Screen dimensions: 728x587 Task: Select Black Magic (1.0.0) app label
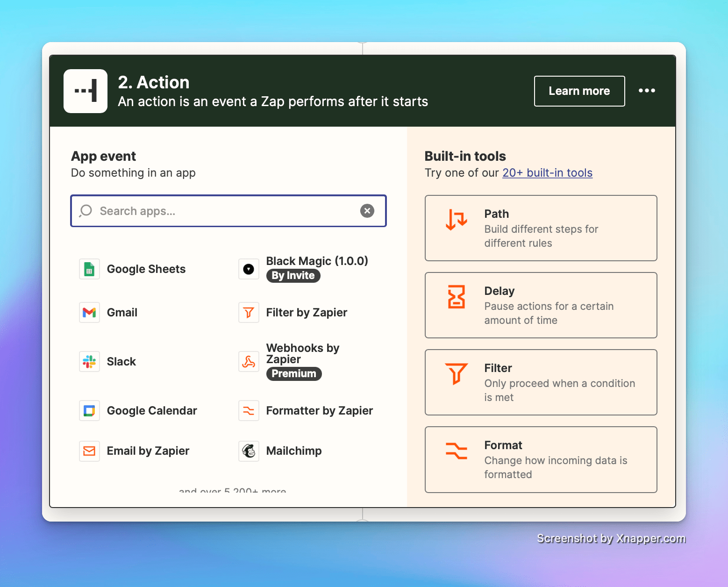click(x=317, y=261)
